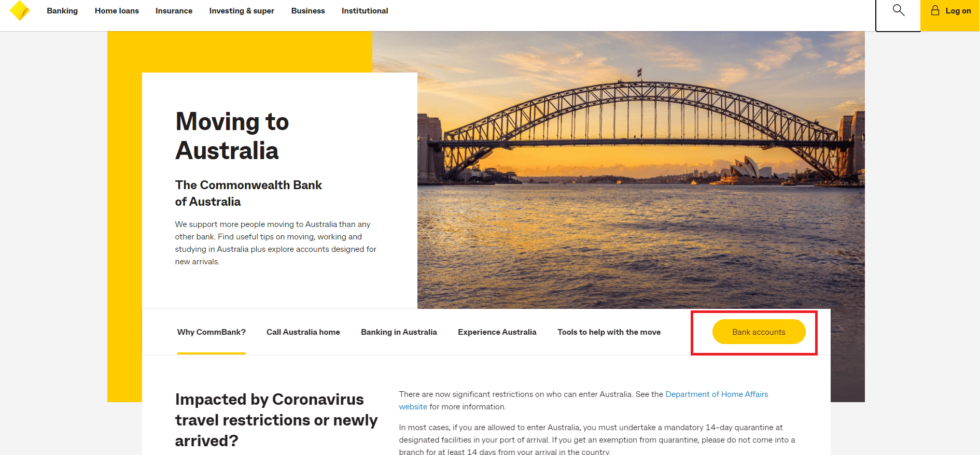Image resolution: width=980 pixels, height=455 pixels.
Task: Select the Why CommBank? tab
Action: click(212, 332)
